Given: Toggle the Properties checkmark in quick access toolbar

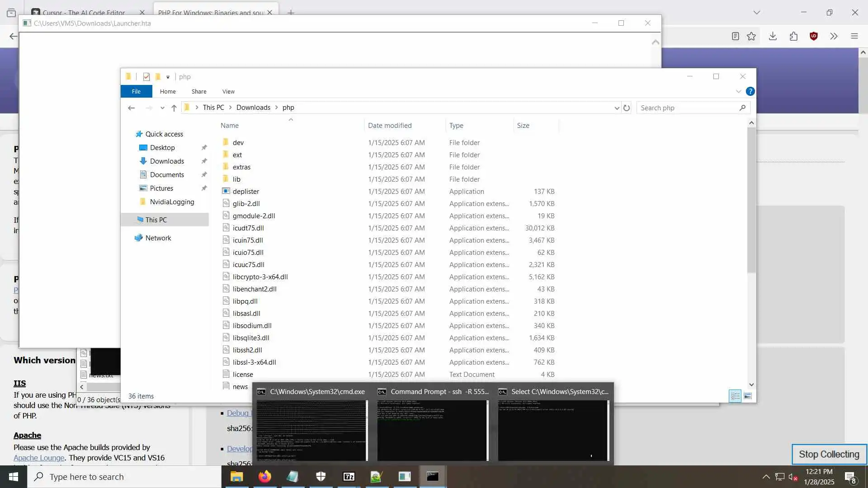Looking at the screenshot, I should (146, 77).
